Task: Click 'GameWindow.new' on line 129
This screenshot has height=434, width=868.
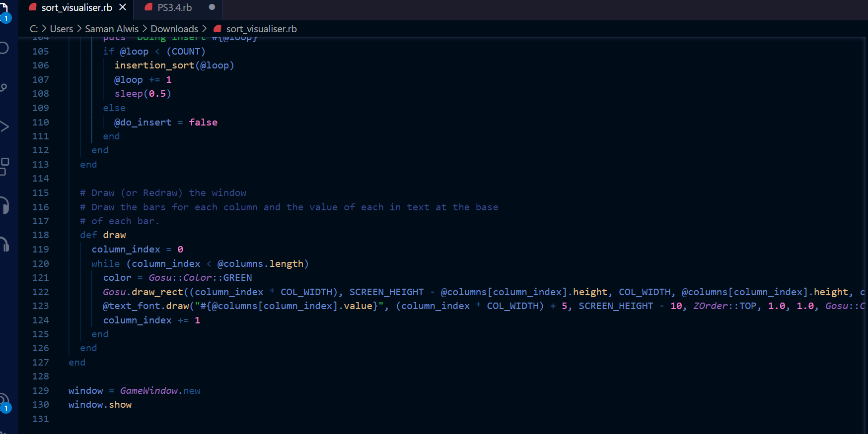Action: 160,391
